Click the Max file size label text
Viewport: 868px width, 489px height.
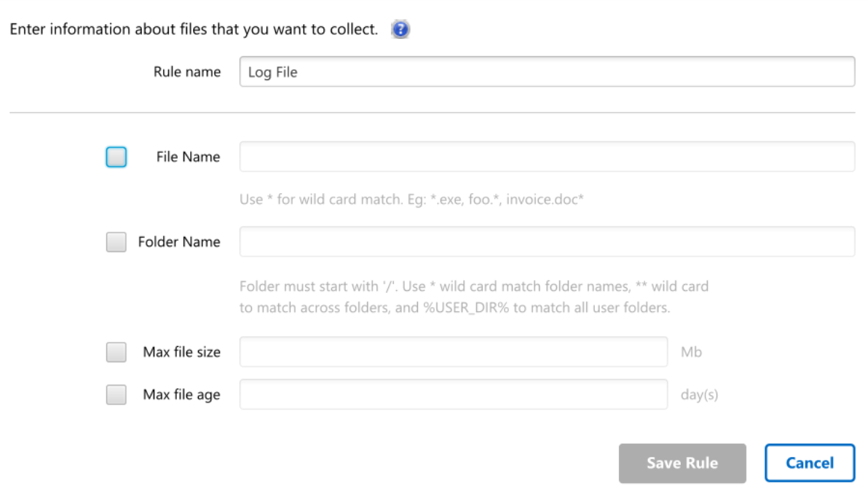pos(181,351)
